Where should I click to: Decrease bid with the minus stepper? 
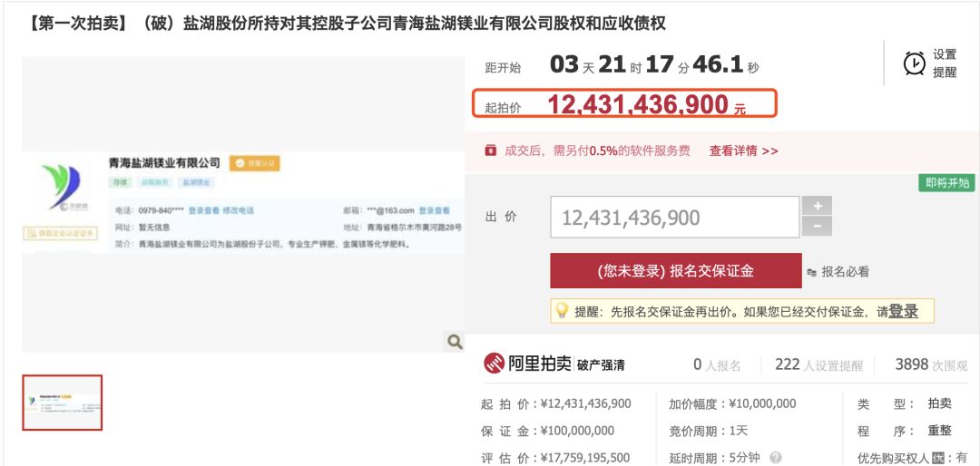pos(817,227)
